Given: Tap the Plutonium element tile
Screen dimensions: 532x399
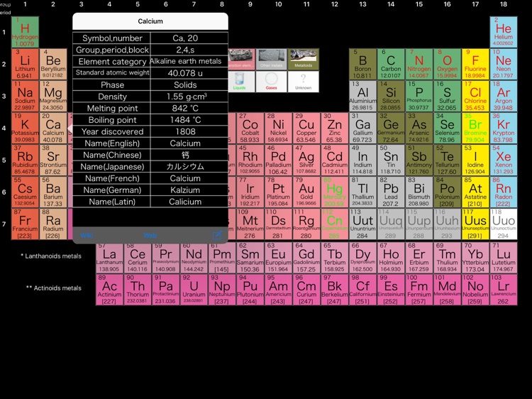Looking at the screenshot, I should 250,290.
